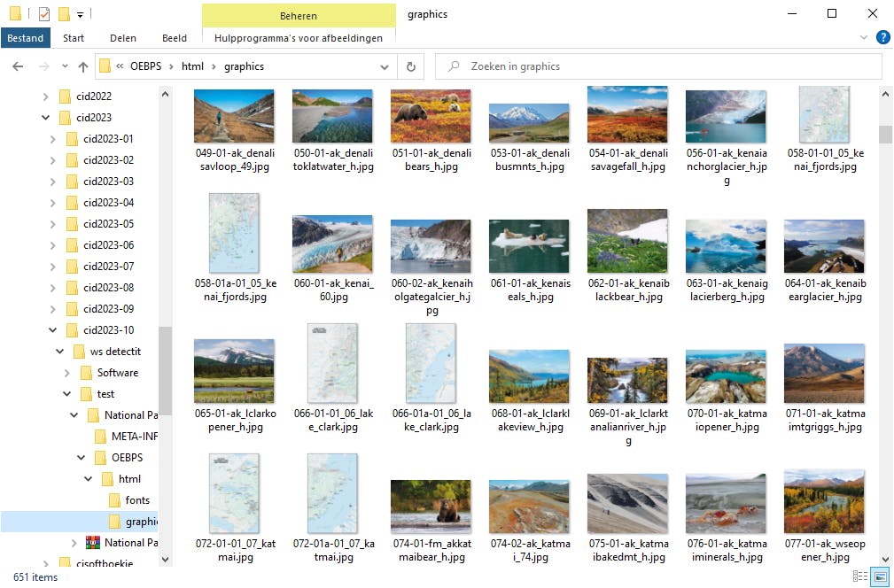Select the 051-01-ak_denalibears_h.jpg thumbnail
Screen dimensions: 894x588
coord(431,116)
